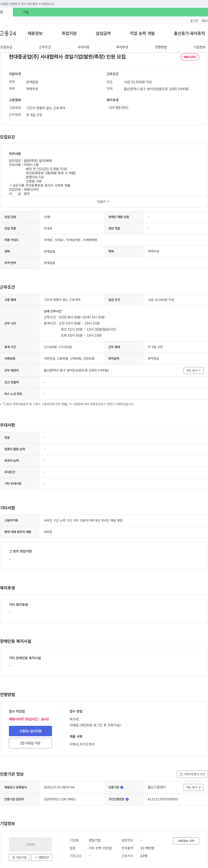Click the 김문주(052-228-3981) contact text
Viewport: 208px width, 868px height.
click(x=60, y=799)
